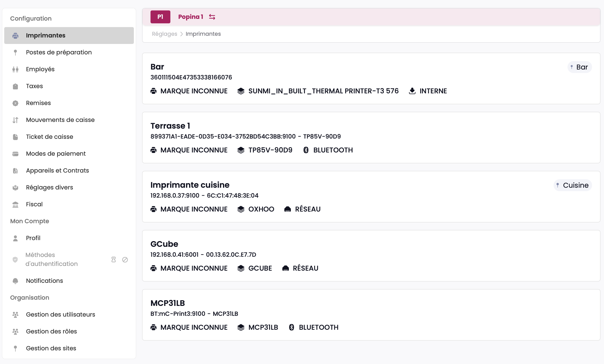This screenshot has width=604, height=364.
Task: Open Postes de préparation in sidebar
Action: 59,52
